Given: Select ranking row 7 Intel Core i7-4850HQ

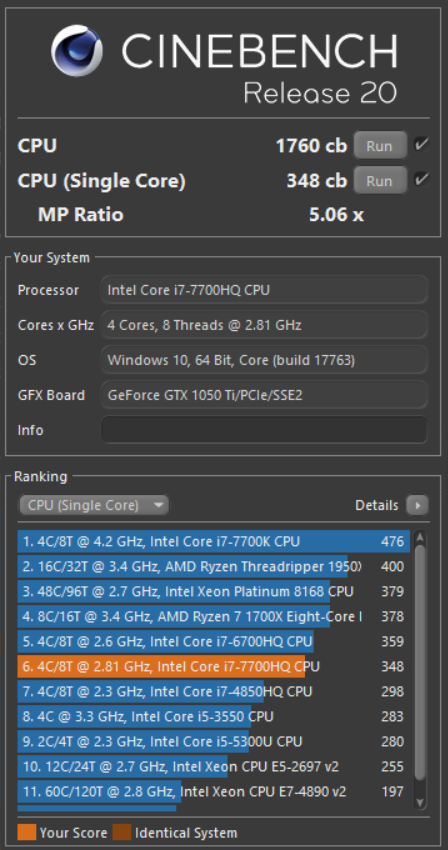Looking at the screenshot, I should point(214,691).
